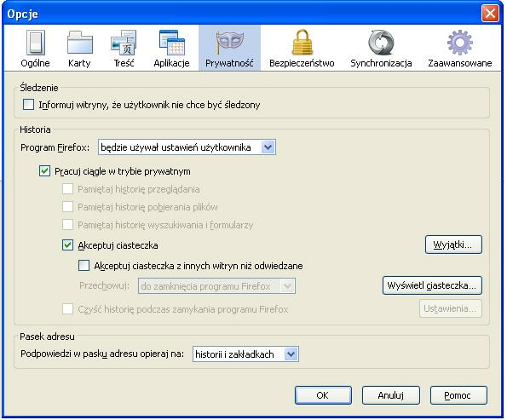The height and width of the screenshot is (420, 507).
Task: Open the Zaawansowane gear icon
Action: point(460,43)
